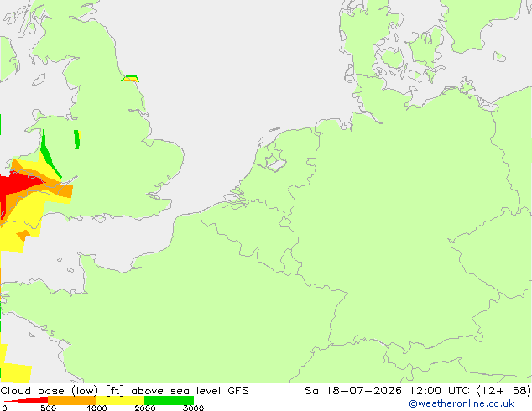Click the green 2000-3000 ft legend color
Viewport: 532px width, 411px height.
(169, 400)
